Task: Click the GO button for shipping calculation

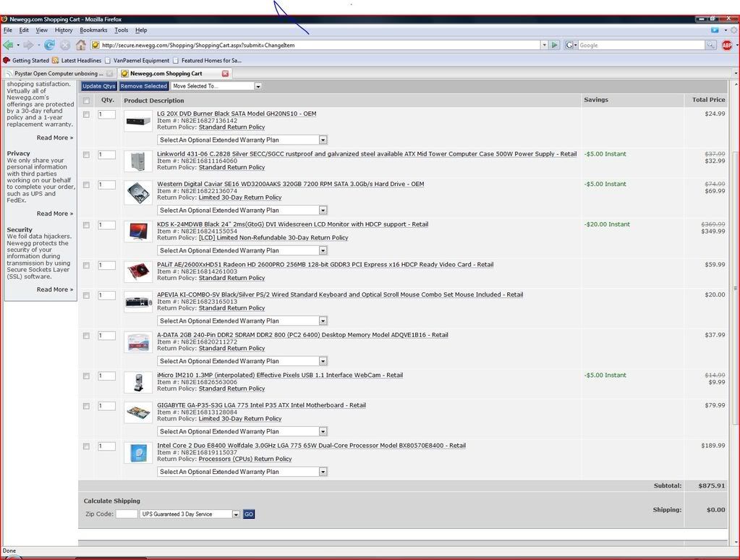Action: click(249, 514)
